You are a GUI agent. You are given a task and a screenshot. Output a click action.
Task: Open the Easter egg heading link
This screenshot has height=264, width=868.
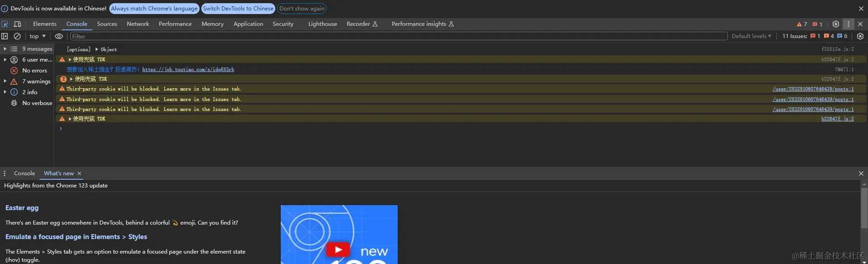(x=22, y=208)
